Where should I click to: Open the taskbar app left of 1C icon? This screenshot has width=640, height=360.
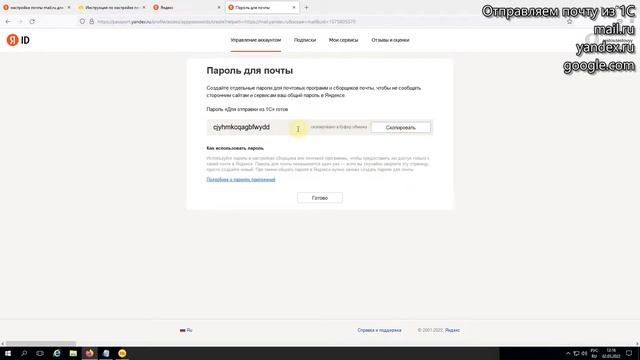coord(106,353)
